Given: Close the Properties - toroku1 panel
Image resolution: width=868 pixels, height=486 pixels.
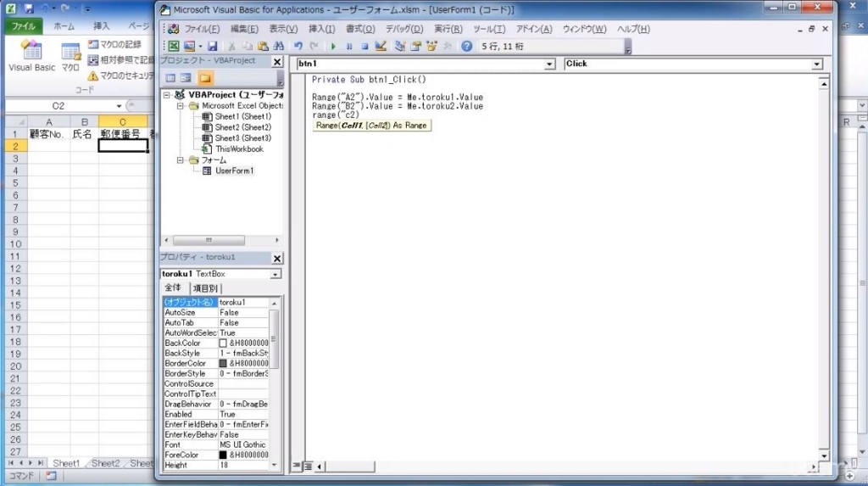Looking at the screenshot, I should 277,258.
